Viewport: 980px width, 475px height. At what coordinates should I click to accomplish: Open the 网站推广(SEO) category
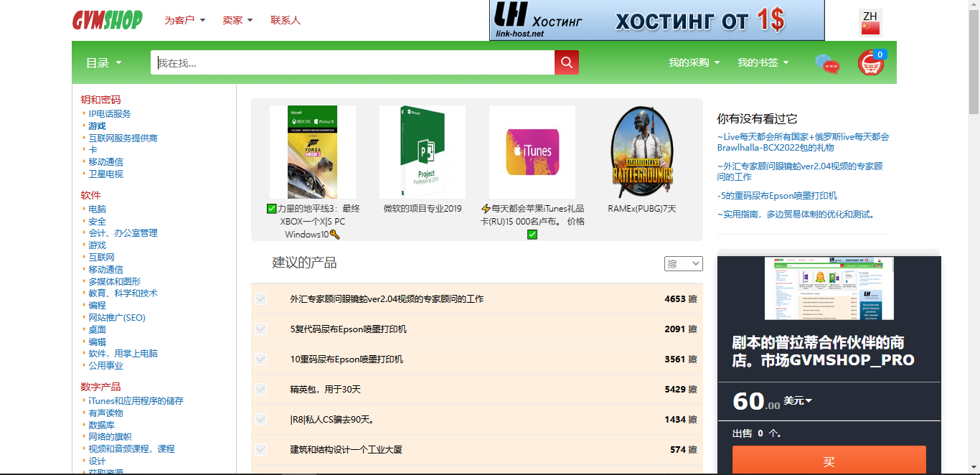tap(116, 317)
